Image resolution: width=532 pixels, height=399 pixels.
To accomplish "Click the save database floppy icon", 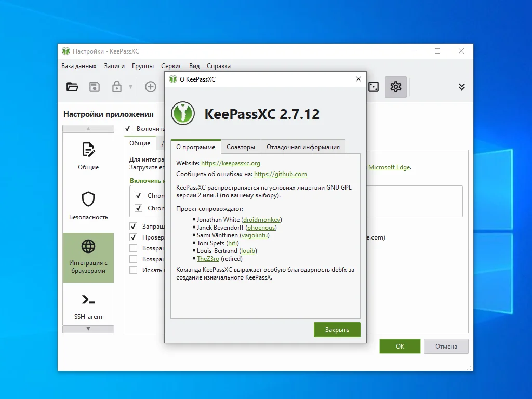I will point(95,87).
